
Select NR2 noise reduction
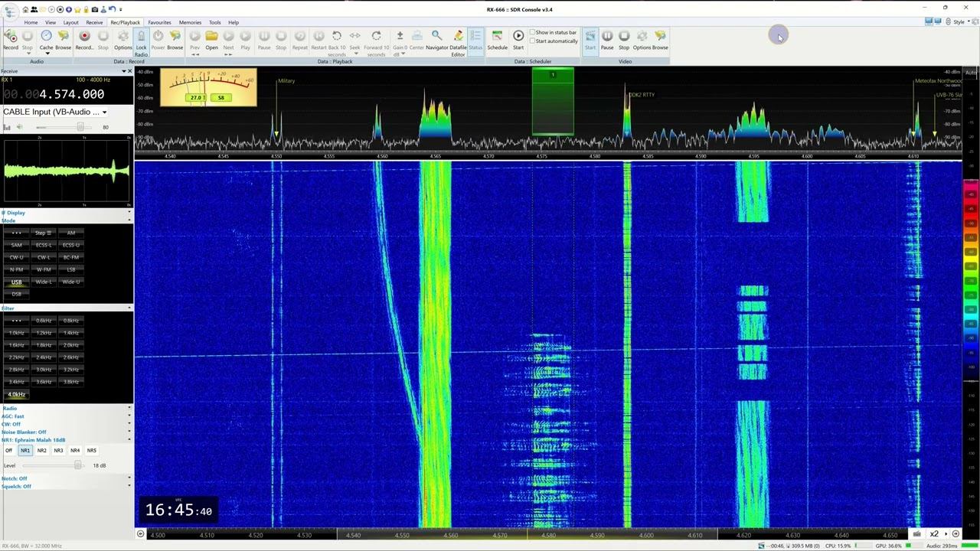tap(41, 451)
